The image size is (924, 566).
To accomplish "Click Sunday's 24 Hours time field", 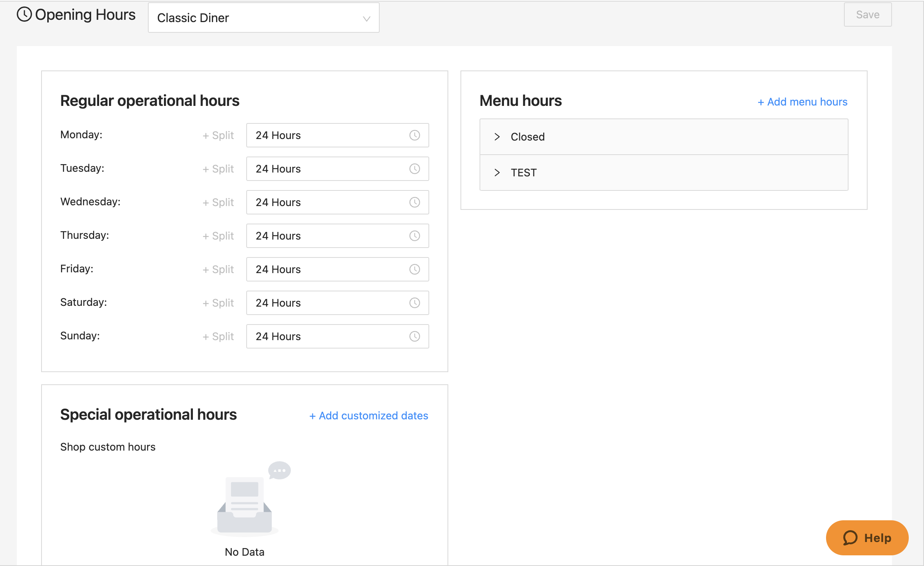I will tap(337, 336).
